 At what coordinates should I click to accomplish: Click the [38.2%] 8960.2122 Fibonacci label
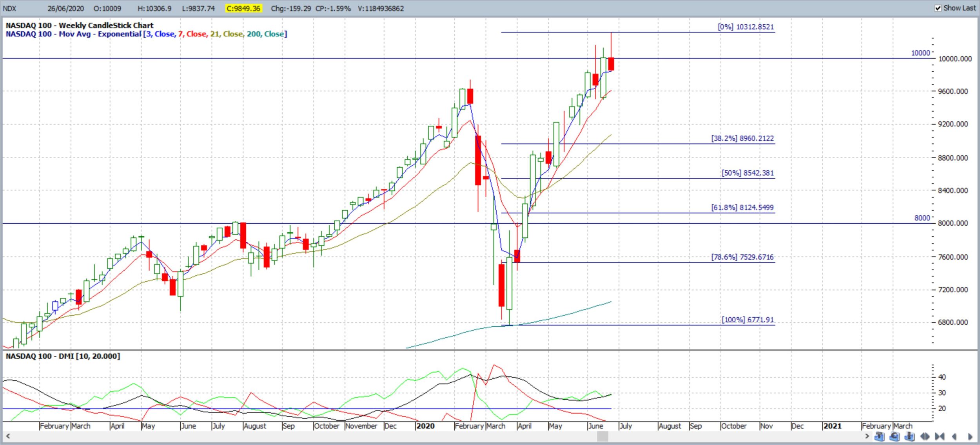tap(742, 138)
